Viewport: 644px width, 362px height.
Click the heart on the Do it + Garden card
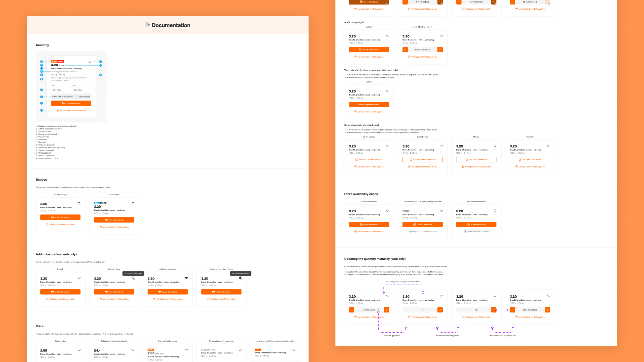(x=388, y=146)
